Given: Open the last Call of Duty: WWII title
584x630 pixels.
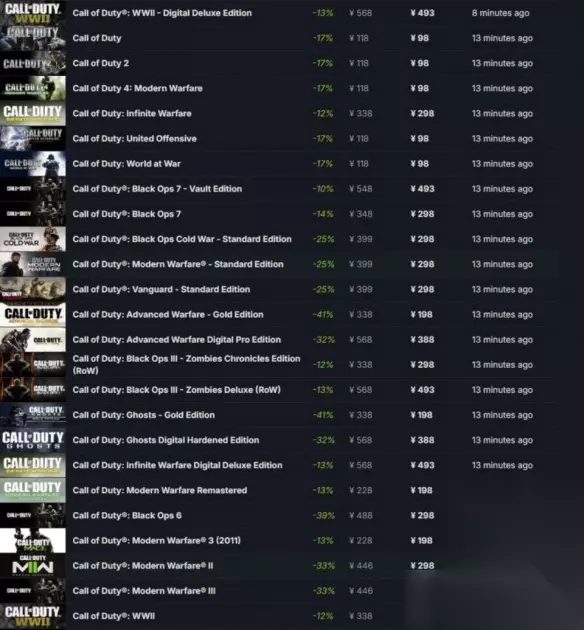Looking at the screenshot, I should coord(113,616).
